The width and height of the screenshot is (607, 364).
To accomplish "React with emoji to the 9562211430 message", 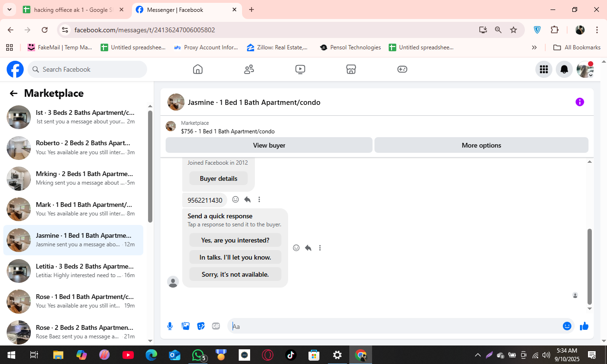I will [x=235, y=200].
